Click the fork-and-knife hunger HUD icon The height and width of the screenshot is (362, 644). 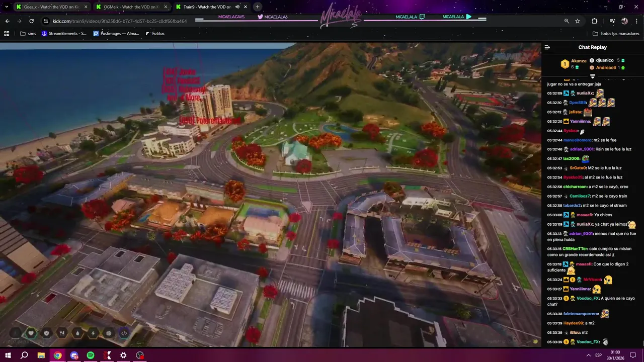pos(62,333)
